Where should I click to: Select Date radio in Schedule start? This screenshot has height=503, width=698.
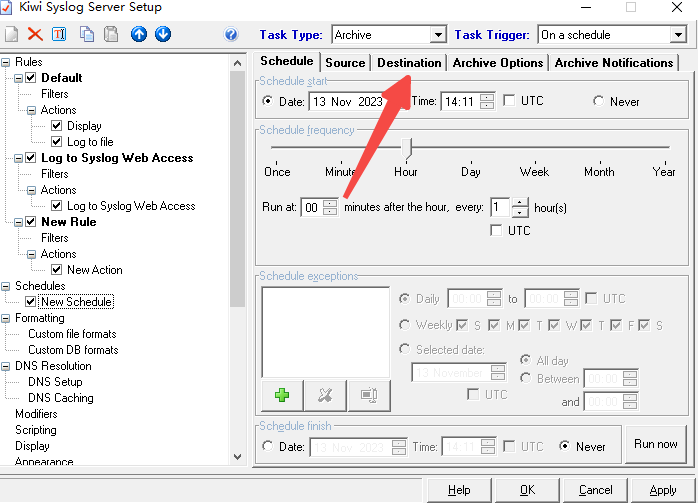point(268,101)
